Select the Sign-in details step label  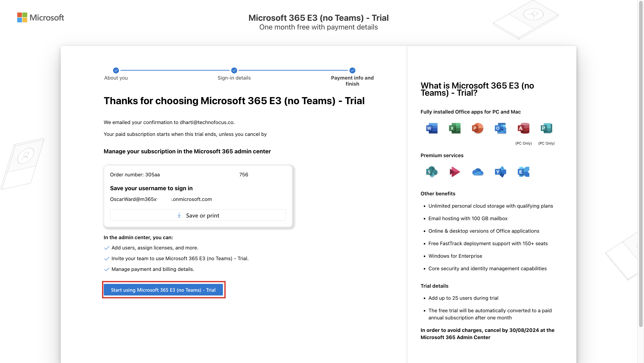click(x=234, y=78)
